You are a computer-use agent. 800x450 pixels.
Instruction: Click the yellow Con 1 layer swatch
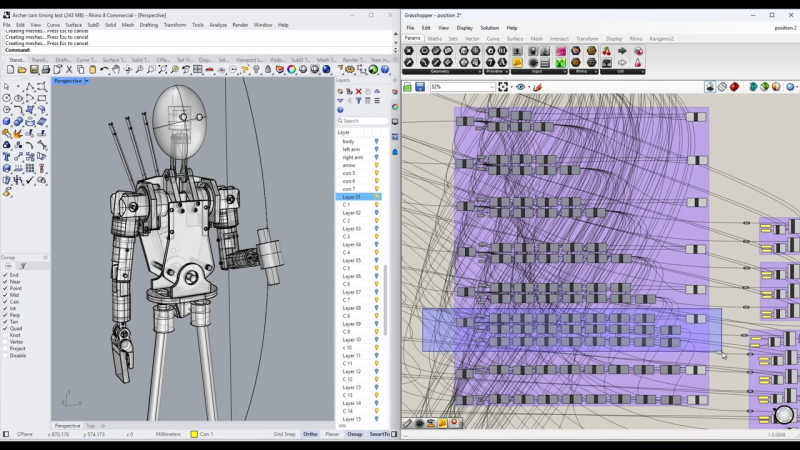pyautogui.click(x=193, y=434)
